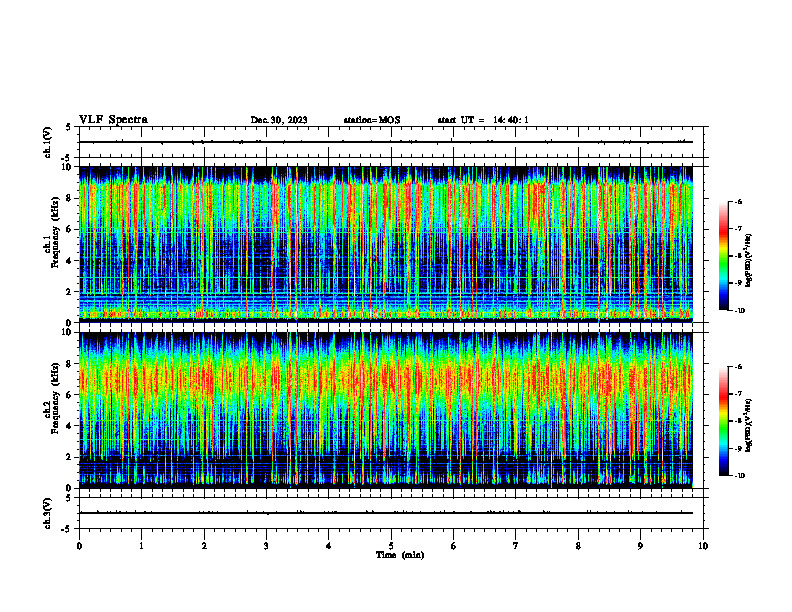The image size is (792, 612).
Task: Click the ch.1 log(PSD) color bar label
Action: tap(749, 261)
